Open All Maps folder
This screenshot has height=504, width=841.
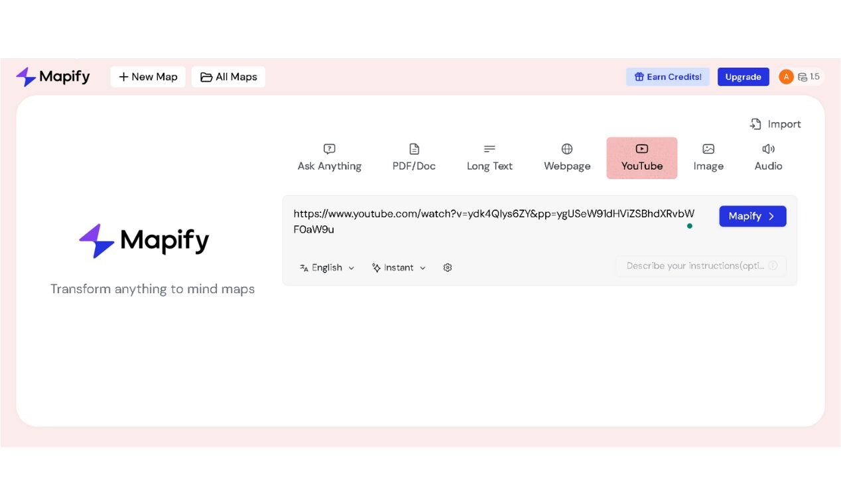tap(228, 77)
